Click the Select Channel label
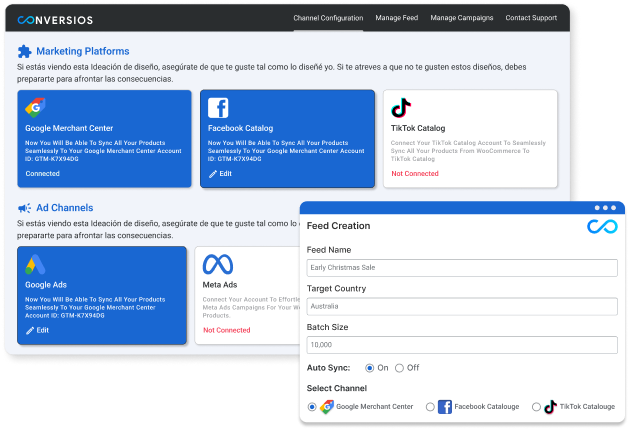The width and height of the screenshot is (629, 429). pos(337,388)
